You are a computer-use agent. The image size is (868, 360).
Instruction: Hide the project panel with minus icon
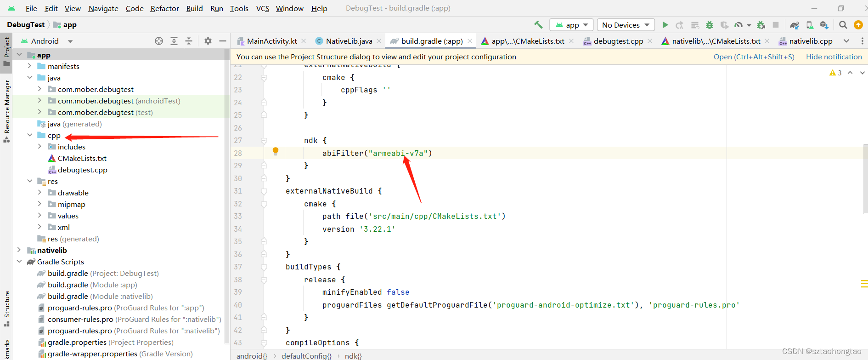point(223,41)
